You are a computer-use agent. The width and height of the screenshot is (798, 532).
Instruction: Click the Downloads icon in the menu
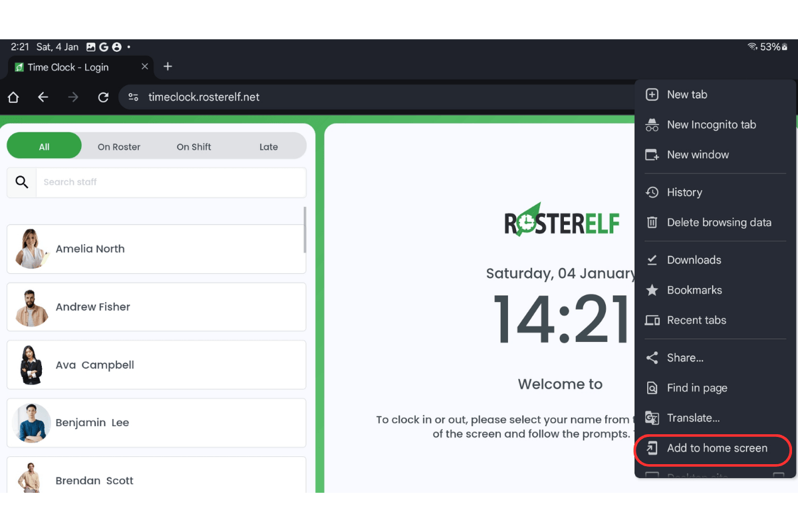point(651,259)
